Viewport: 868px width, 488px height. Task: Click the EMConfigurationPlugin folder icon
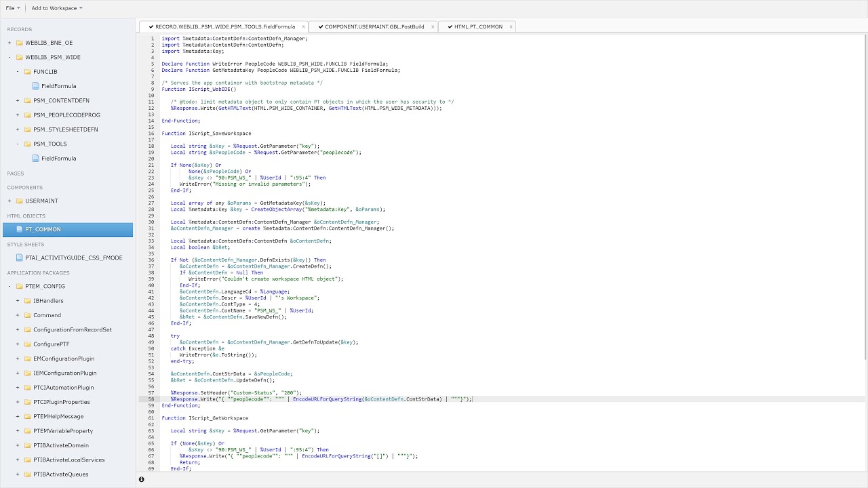[x=27, y=359]
